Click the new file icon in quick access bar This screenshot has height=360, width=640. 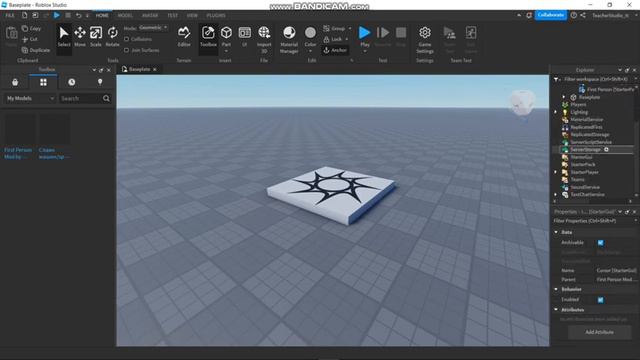(24, 16)
